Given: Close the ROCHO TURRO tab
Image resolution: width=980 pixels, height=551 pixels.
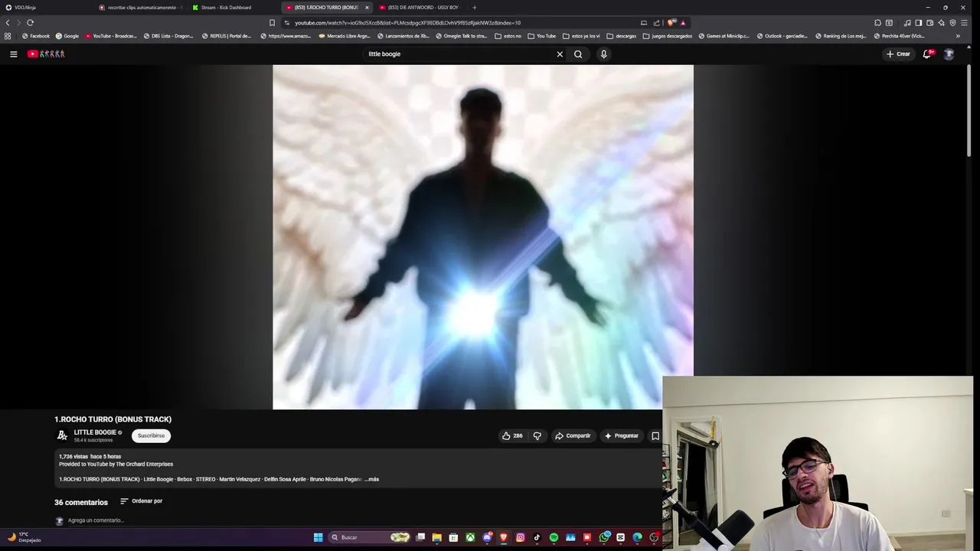Looking at the screenshot, I should pos(367,8).
